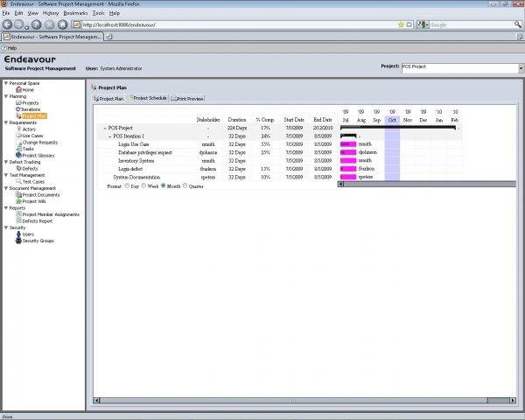This screenshot has height=420, width=525.
Task: Open Defects under Defect Tracking
Action: pos(29,168)
